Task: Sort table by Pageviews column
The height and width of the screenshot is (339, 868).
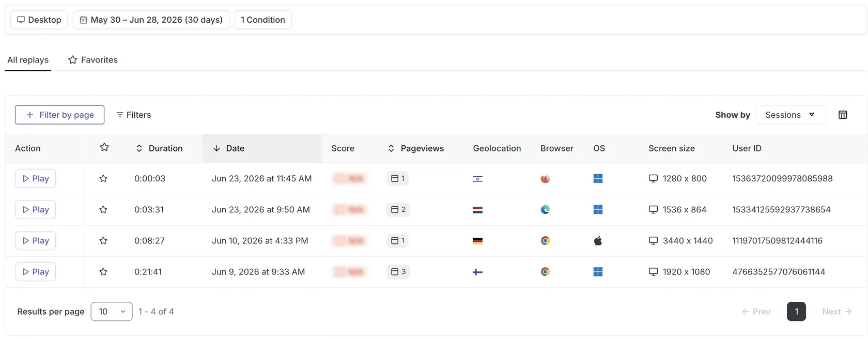Action: (416, 148)
